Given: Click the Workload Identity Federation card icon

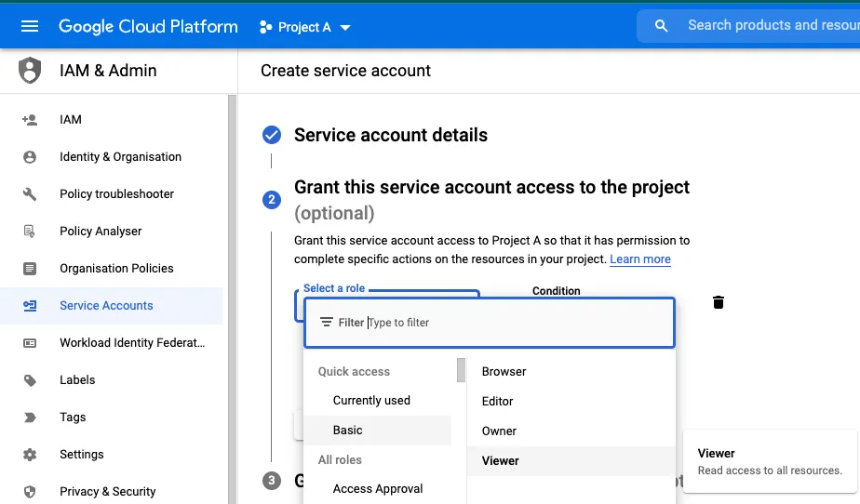Looking at the screenshot, I should click(x=30, y=343).
